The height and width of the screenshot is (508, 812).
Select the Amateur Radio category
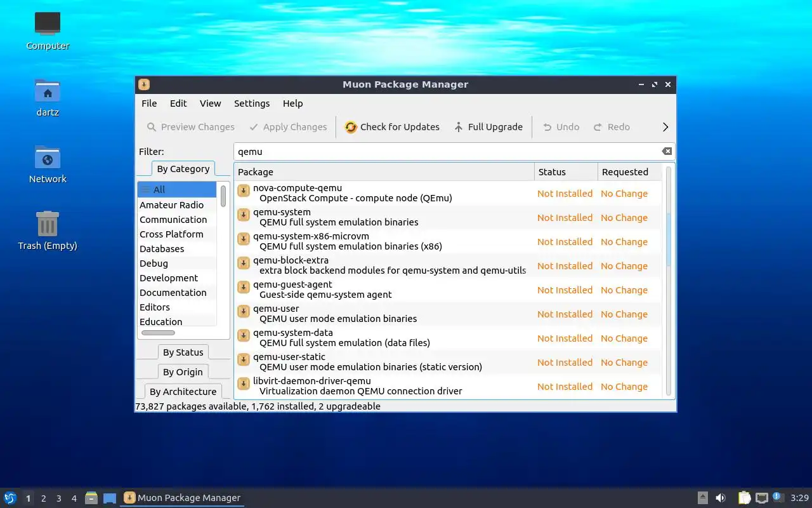[x=177, y=205]
